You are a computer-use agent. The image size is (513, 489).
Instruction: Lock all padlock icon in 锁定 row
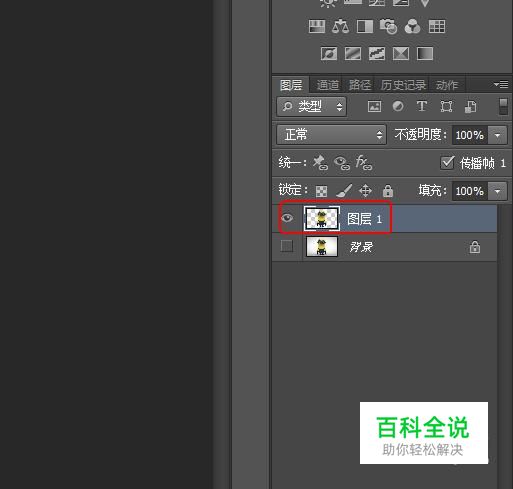[x=388, y=191]
